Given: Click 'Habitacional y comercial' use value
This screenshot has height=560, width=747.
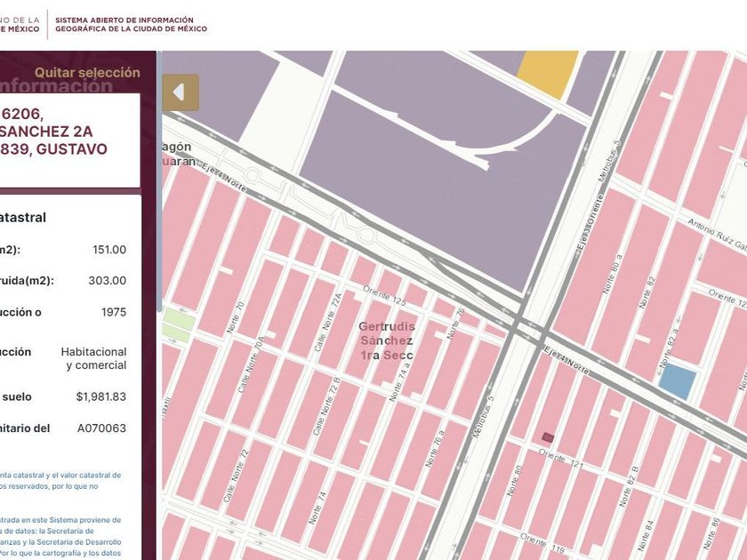Looking at the screenshot, I should [94, 358].
